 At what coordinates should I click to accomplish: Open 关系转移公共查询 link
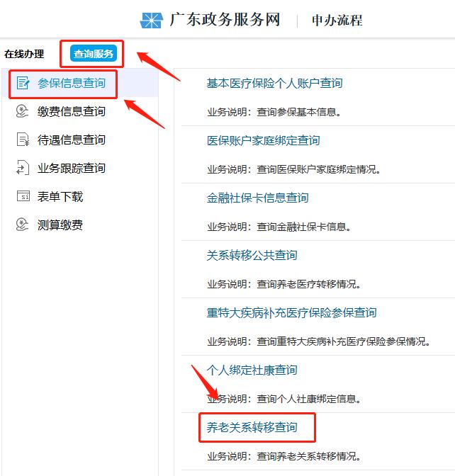[x=252, y=255]
